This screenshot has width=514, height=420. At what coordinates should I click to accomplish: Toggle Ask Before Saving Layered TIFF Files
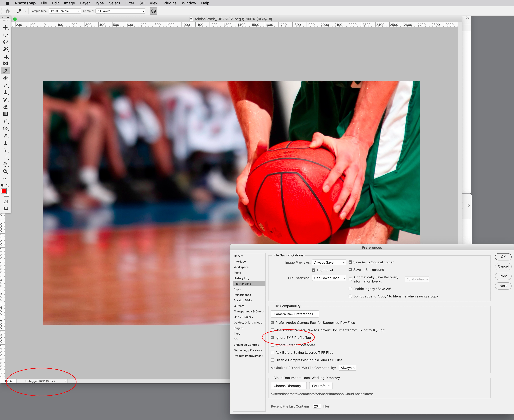[x=273, y=352]
